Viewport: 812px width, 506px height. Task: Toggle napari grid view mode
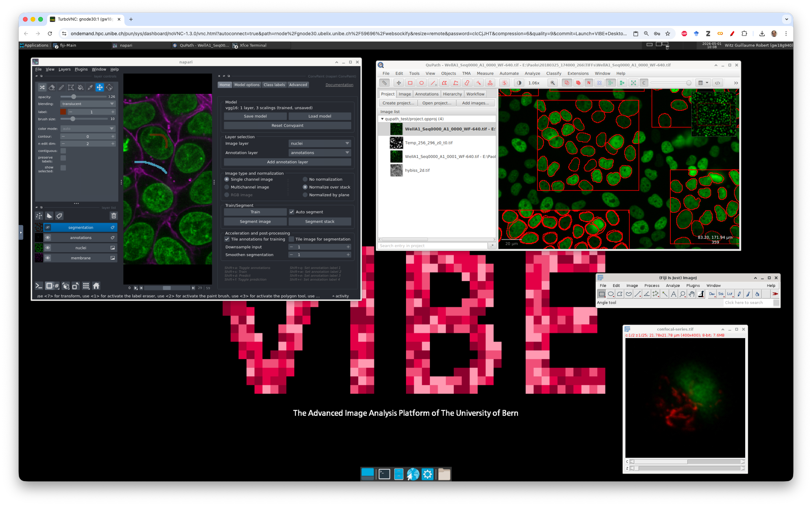[x=86, y=286]
